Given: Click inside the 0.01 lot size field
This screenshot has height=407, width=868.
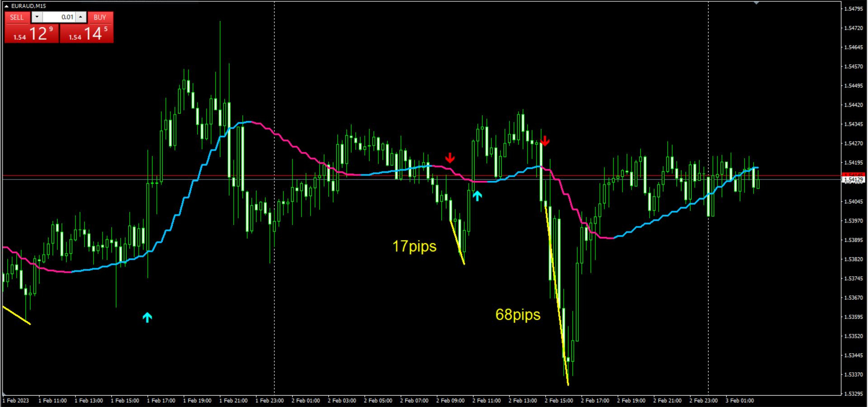Looking at the screenshot, I should (59, 17).
